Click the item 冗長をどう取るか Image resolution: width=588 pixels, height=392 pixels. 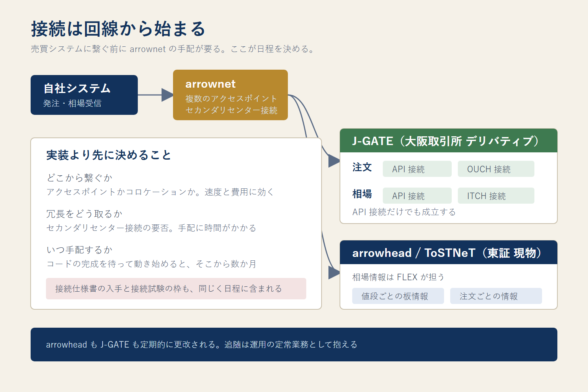point(84,214)
